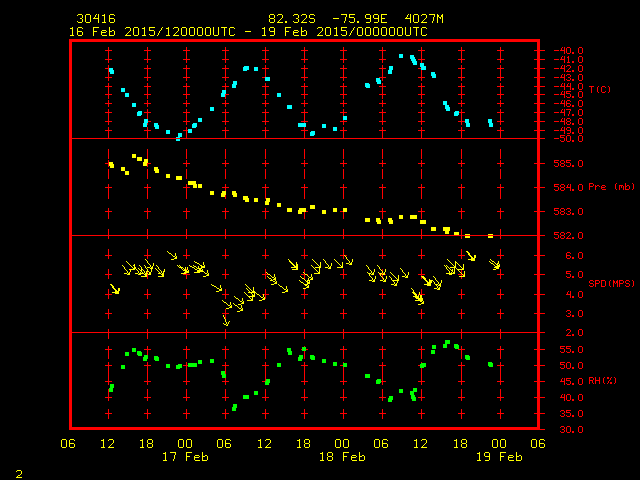
Task: Click the 00 hour label above 19 Feb
Action: 499,444
